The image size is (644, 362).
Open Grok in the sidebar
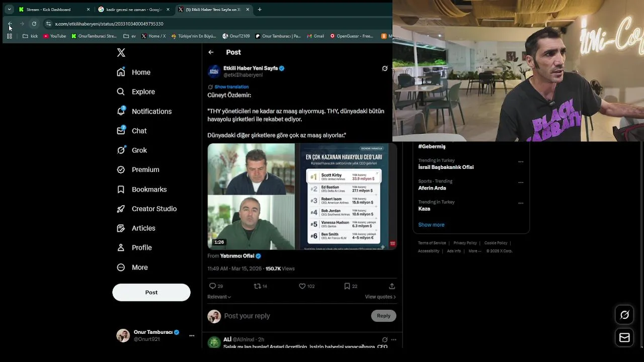pyautogui.click(x=132, y=150)
